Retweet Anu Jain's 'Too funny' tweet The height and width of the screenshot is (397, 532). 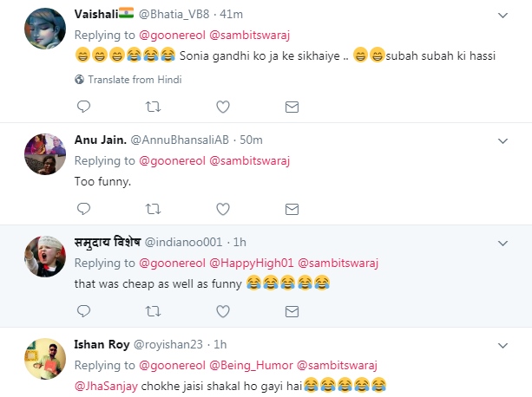coord(153,208)
